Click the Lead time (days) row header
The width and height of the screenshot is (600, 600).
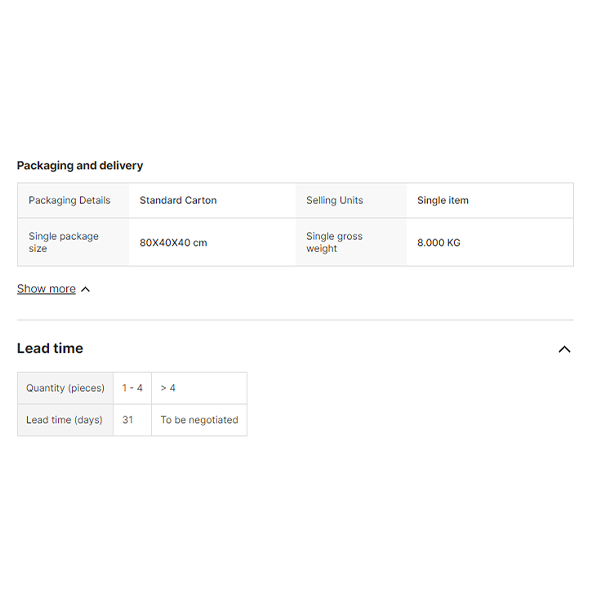coord(65,420)
